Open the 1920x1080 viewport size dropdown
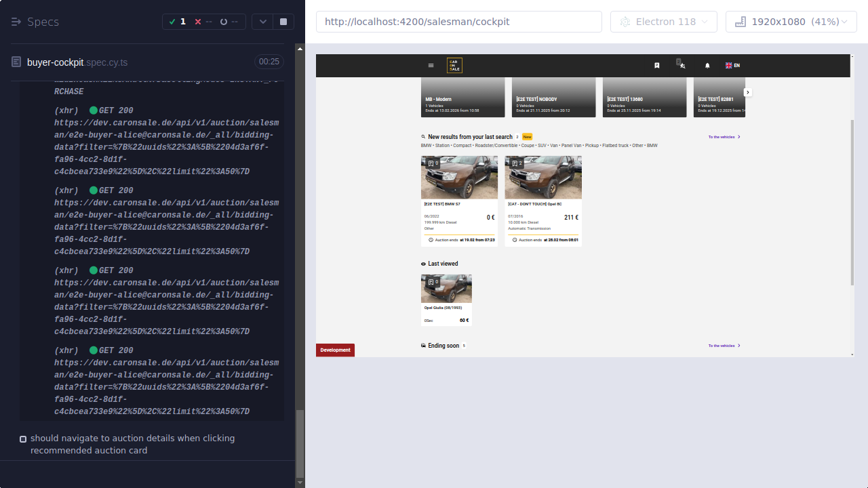This screenshot has height=488, width=868. coord(790,21)
